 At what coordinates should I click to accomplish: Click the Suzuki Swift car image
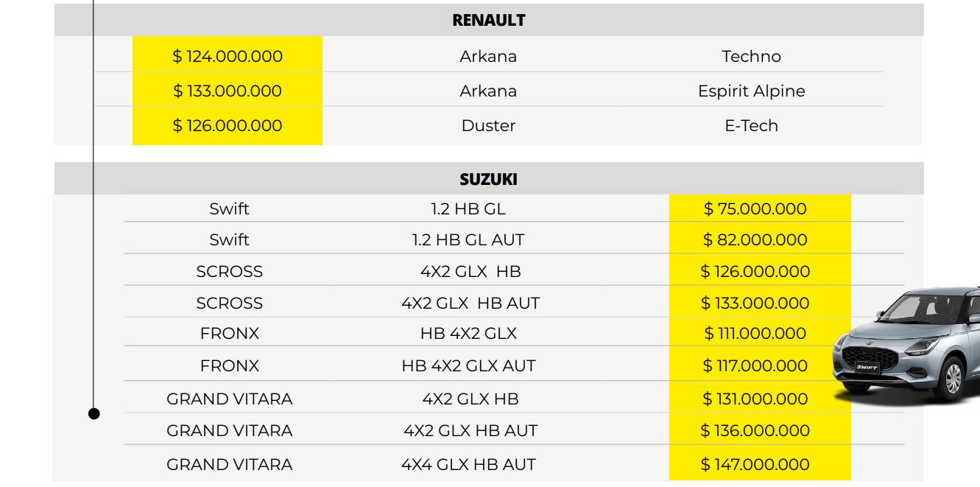click(x=910, y=345)
